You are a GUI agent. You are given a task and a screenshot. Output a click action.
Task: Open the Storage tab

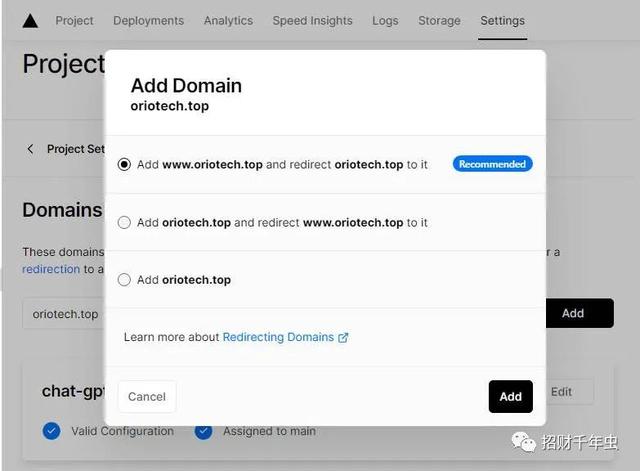point(439,21)
